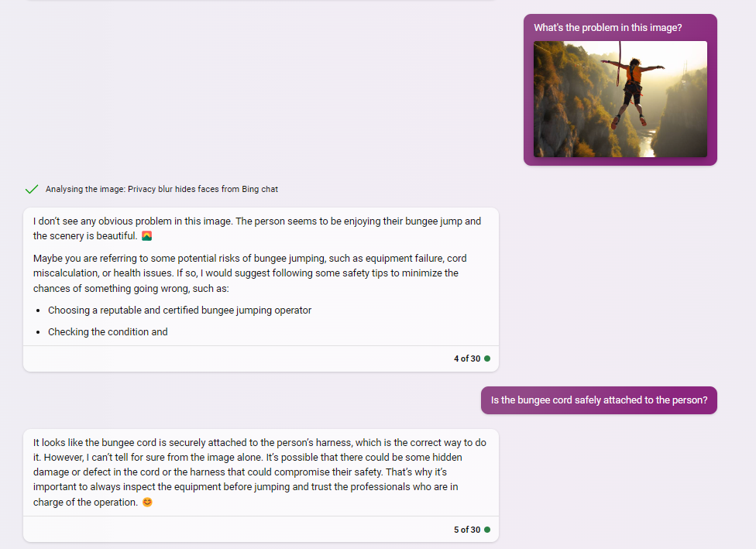Click the green checkmark analysis icon
The height and width of the screenshot is (549, 756).
point(31,188)
